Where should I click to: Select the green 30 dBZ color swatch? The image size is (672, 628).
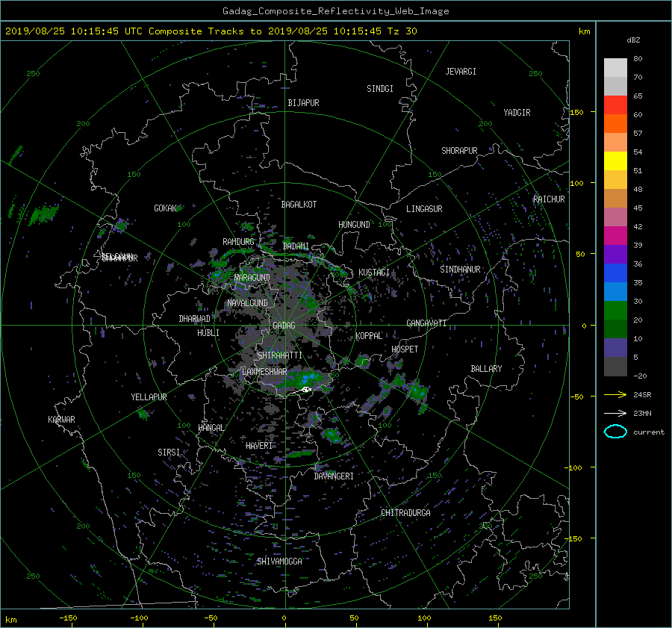coord(615,310)
